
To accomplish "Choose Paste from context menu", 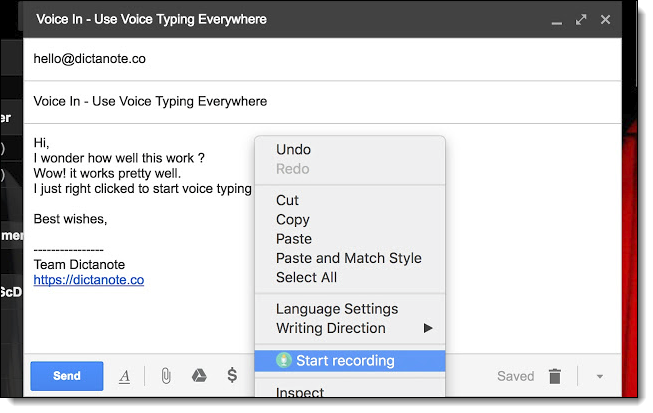I will tap(350, 239).
